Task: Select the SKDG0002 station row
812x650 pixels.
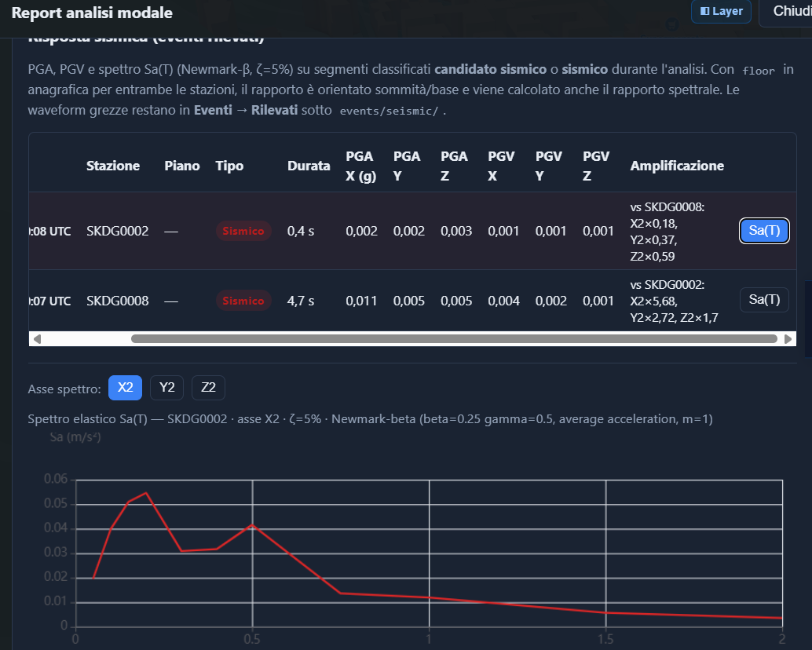Action: (412, 231)
